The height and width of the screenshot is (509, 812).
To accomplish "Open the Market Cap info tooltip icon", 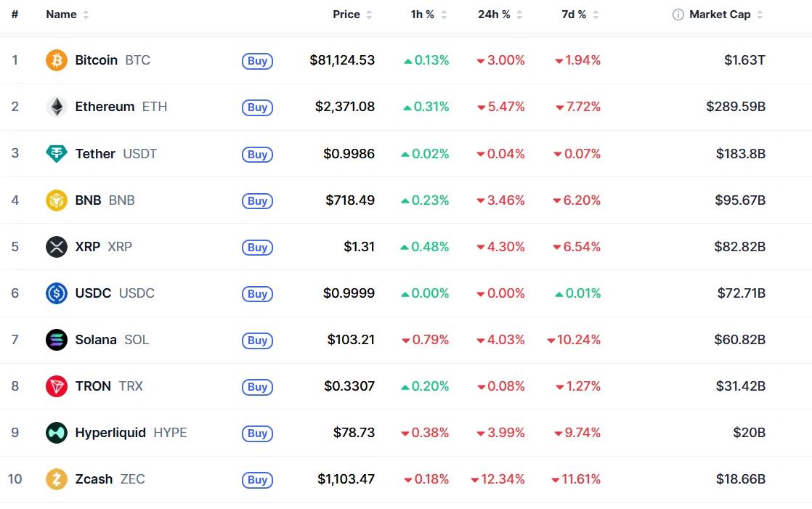I will [x=678, y=15].
